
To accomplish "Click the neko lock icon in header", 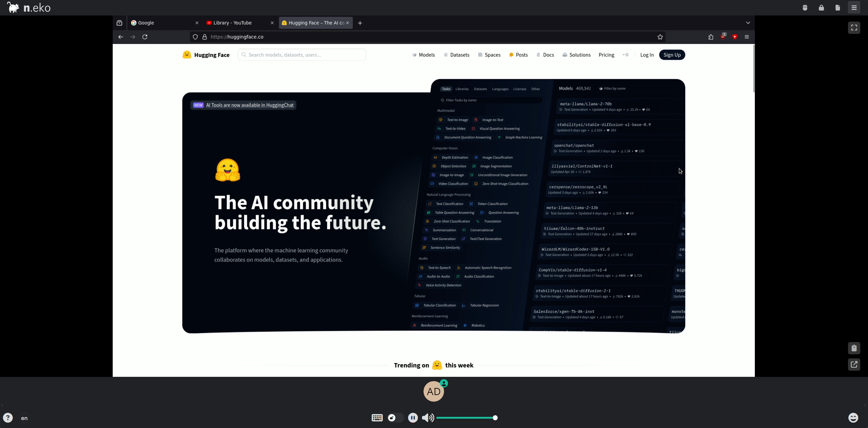I will coord(821,8).
